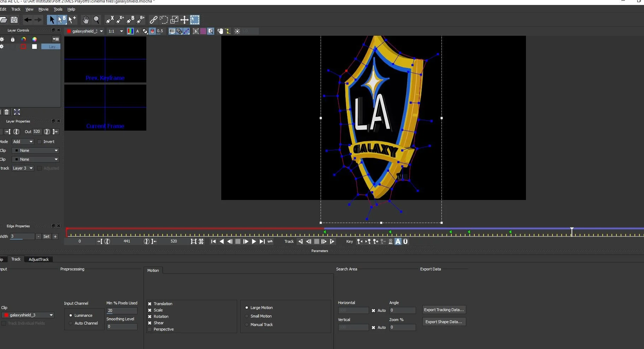The height and width of the screenshot is (349, 644).
Task: Pick the Add X-Spline (X+) pen tool
Action: coord(120,20)
